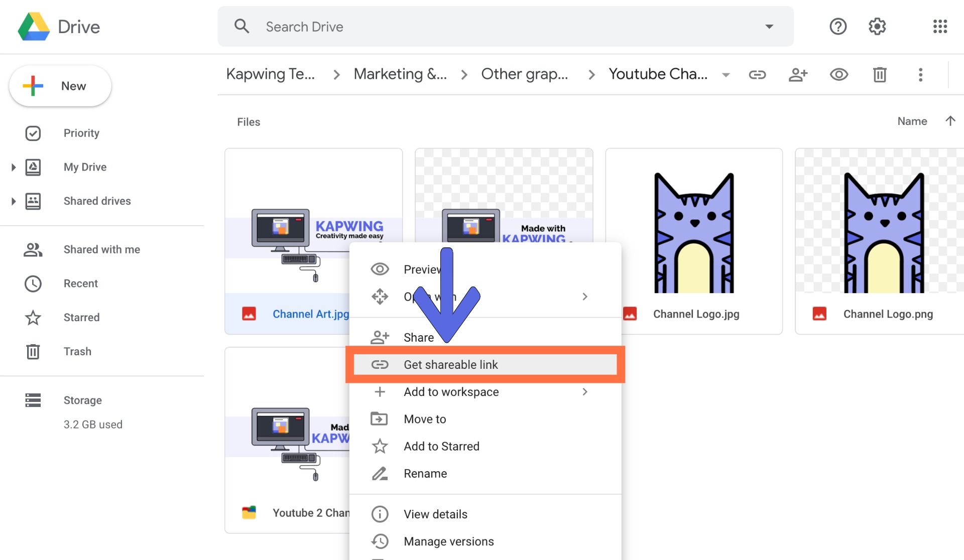Open the search options dropdown arrow
964x560 pixels.
tap(769, 27)
